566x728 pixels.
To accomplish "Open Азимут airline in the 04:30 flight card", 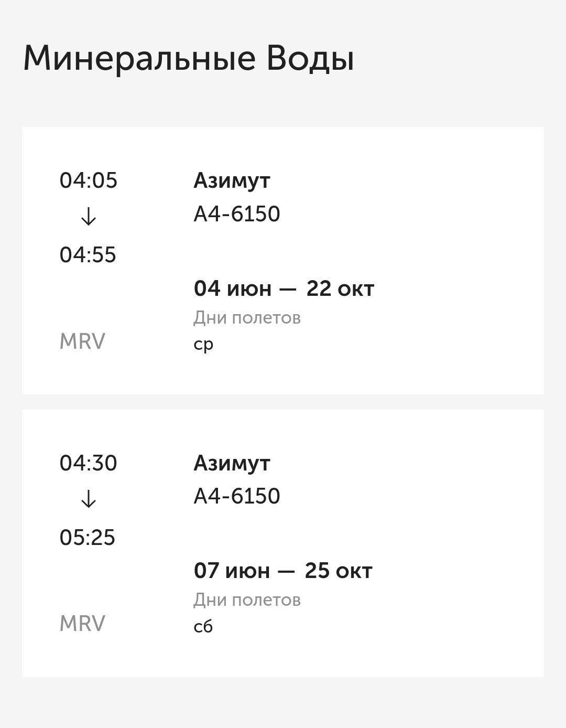I will point(232,463).
